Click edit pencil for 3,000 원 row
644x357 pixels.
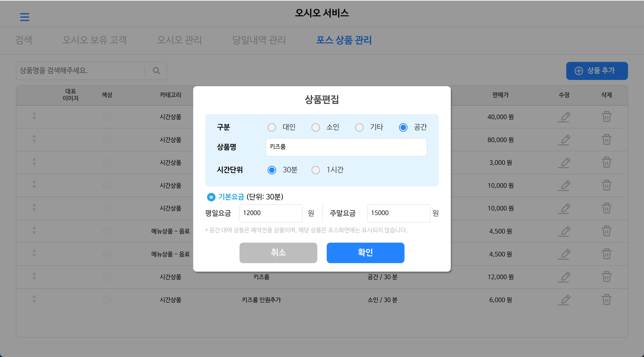click(564, 163)
